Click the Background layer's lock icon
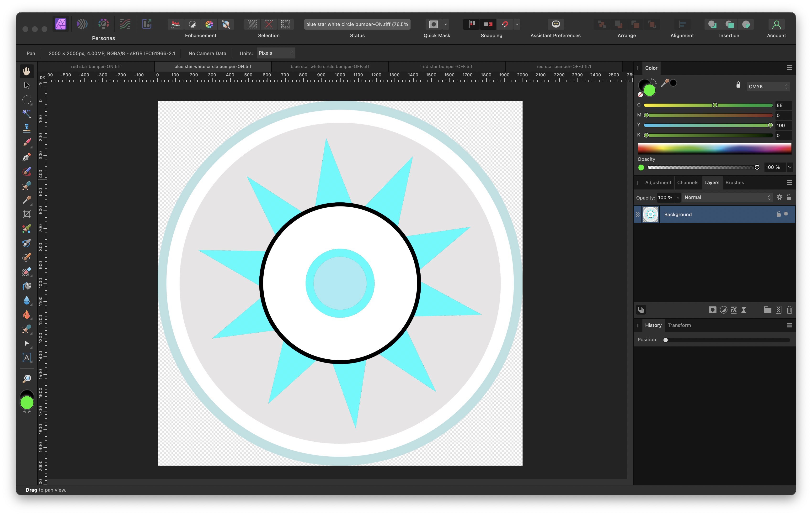The width and height of the screenshot is (812, 515). pos(779,214)
